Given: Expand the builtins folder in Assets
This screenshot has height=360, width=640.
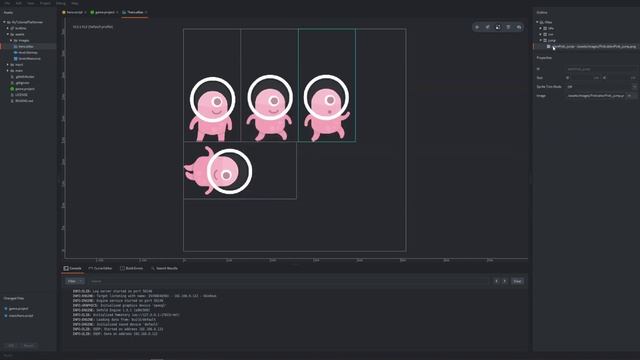Looking at the screenshot, I should click(7, 28).
